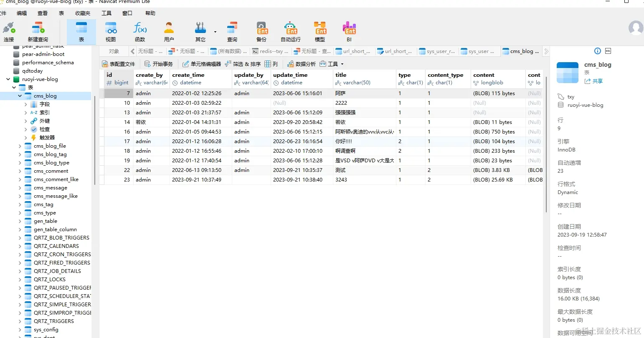The width and height of the screenshot is (644, 338).
Task: Start a transaction with 开始事务
Action: pos(159,64)
